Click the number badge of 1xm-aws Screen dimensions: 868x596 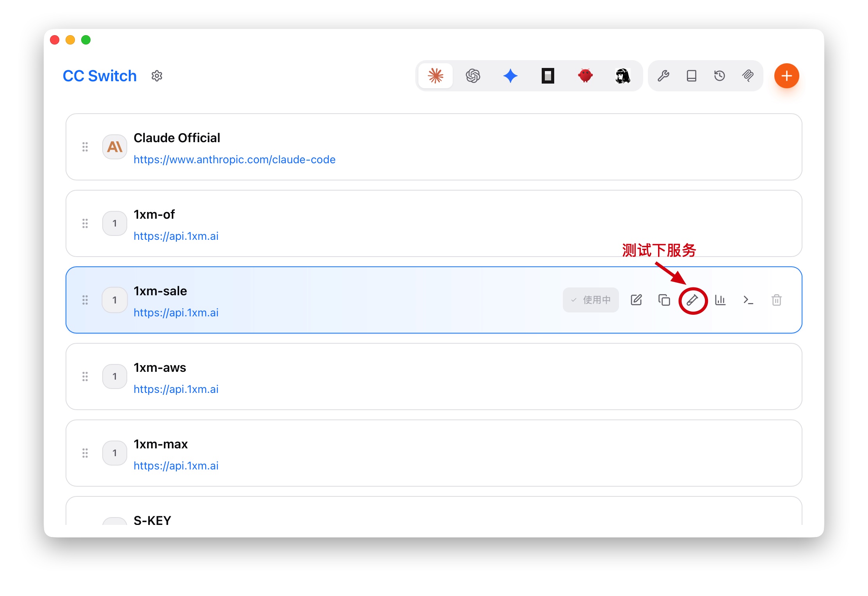(115, 377)
